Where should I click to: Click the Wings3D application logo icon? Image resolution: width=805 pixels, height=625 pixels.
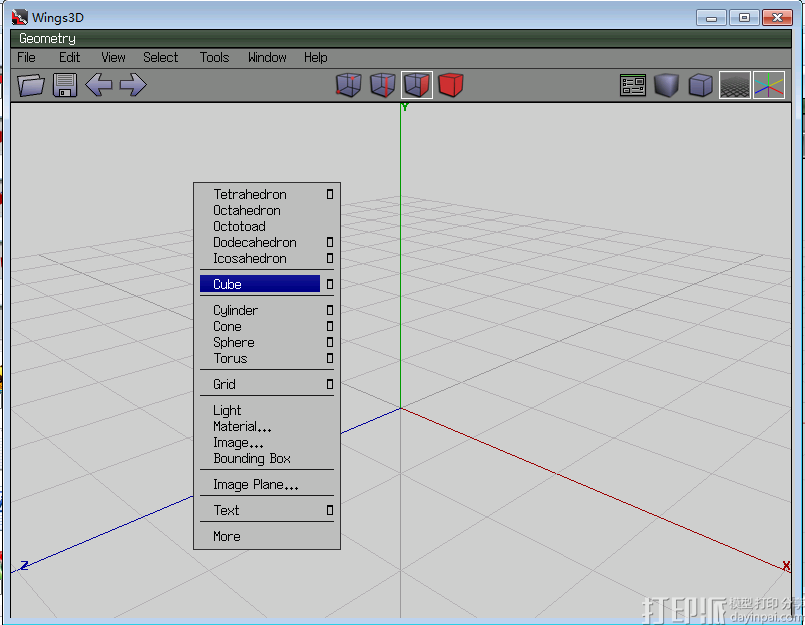click(20, 17)
